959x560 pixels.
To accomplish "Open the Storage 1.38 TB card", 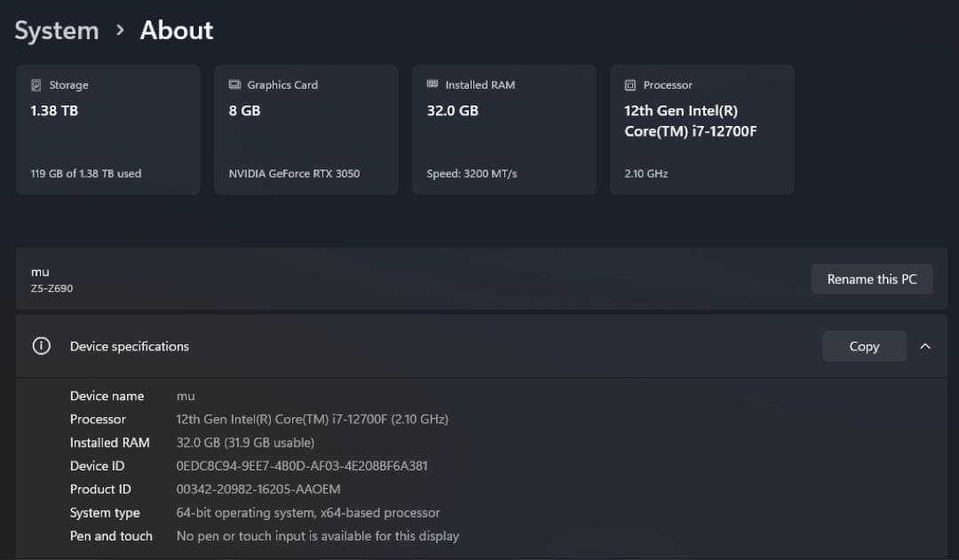I will pos(107,130).
